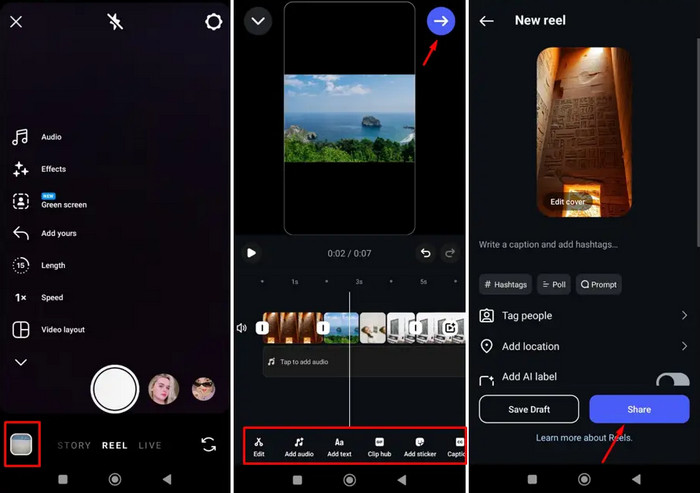Screen dimensions: 700x493
Task: Tap Android back button on editor screen
Action: (402, 480)
